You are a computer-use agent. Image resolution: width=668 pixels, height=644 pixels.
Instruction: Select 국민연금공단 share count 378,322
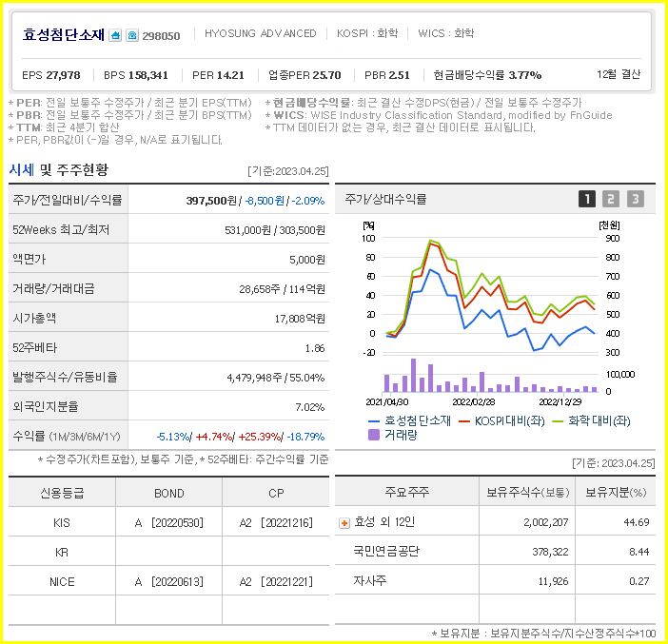550,552
